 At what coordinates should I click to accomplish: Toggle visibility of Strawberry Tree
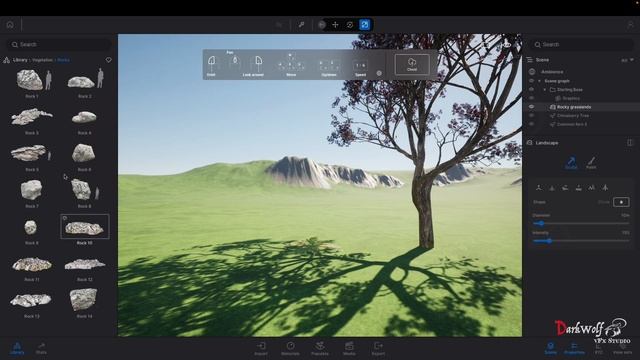click(x=531, y=116)
